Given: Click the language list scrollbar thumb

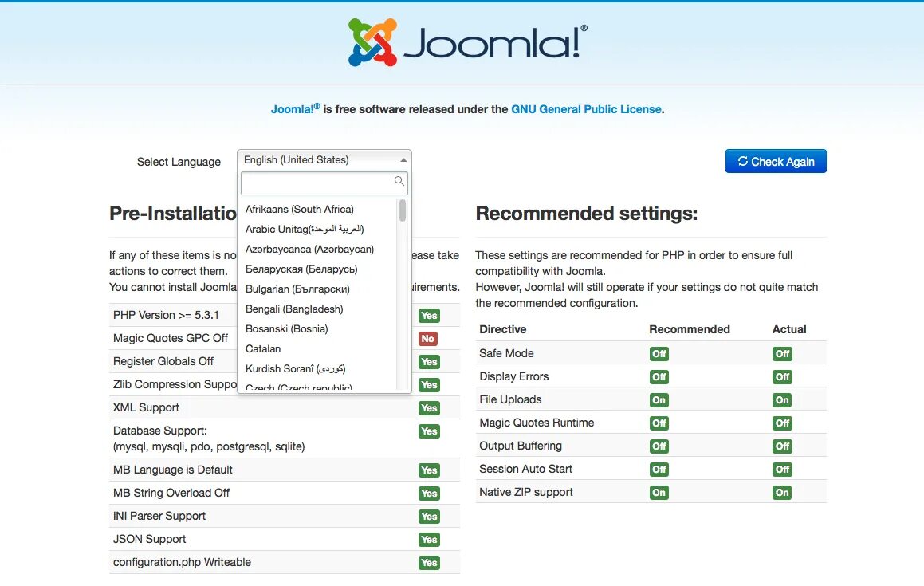Looking at the screenshot, I should pyautogui.click(x=403, y=210).
